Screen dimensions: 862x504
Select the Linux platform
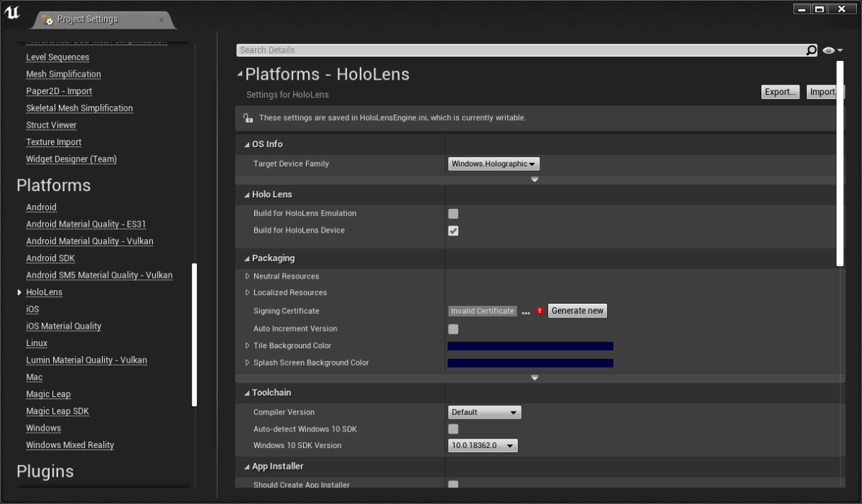(x=37, y=343)
